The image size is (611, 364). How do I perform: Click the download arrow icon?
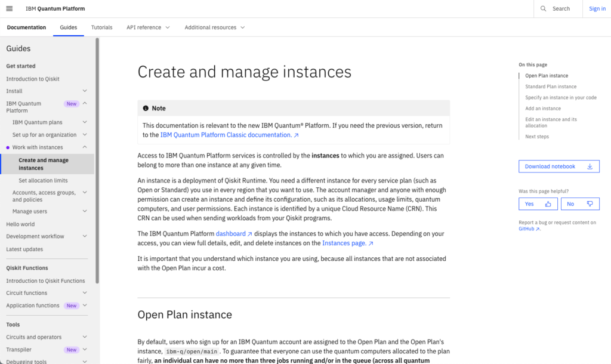(590, 166)
